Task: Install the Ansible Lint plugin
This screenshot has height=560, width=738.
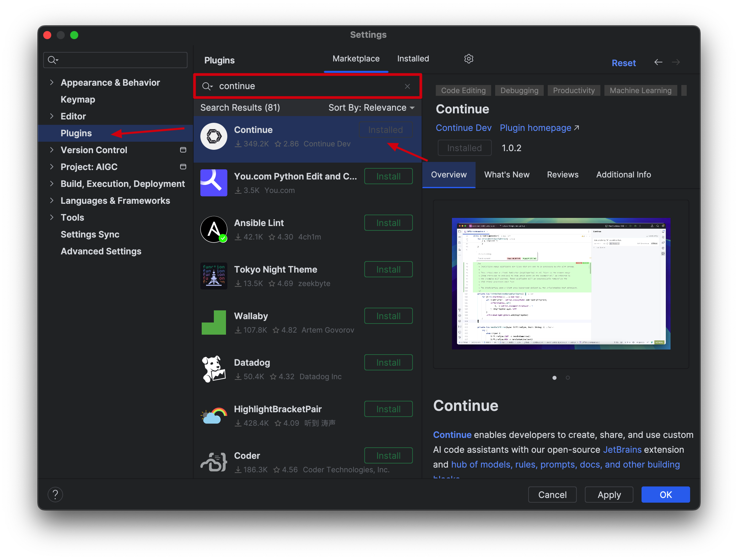Action: [x=388, y=223]
